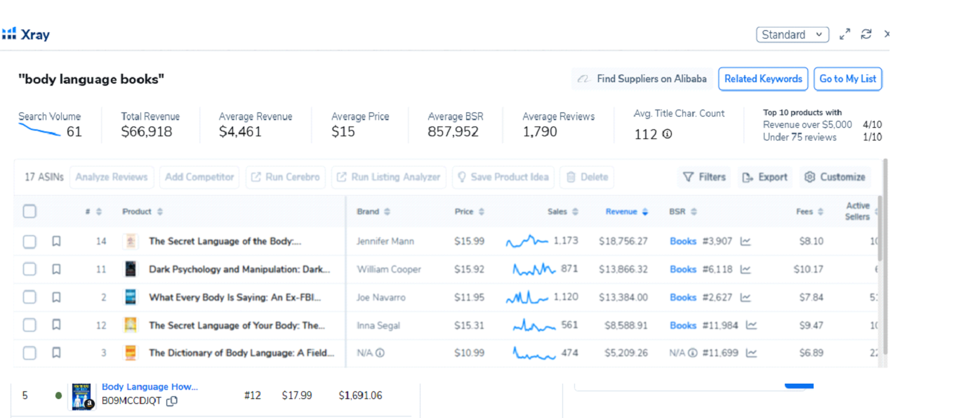Screen dimensions: 980x418
Task: Select checkbox for What Every Body Is Saying row
Action: [29, 297]
